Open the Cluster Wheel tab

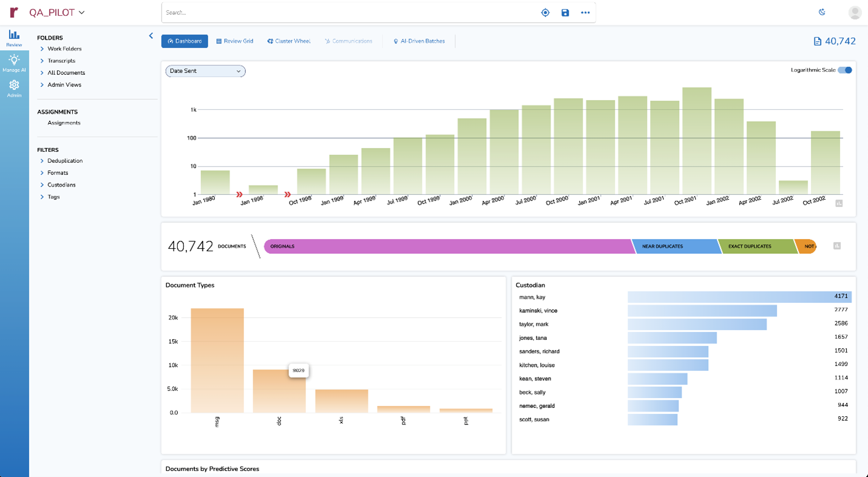[289, 41]
